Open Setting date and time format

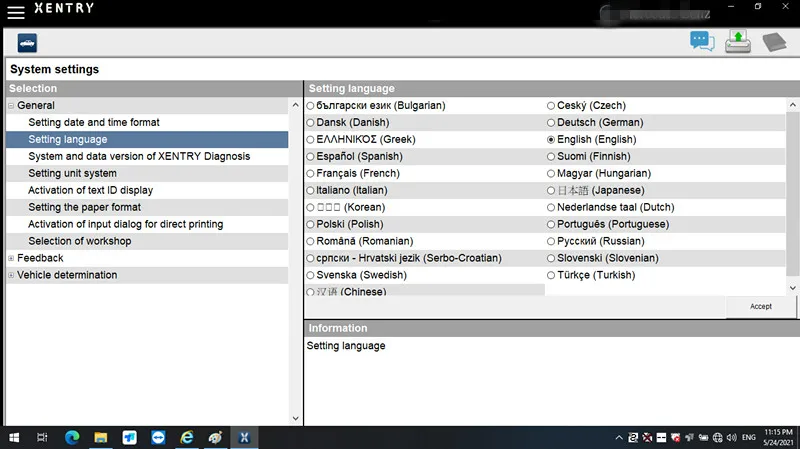tap(94, 122)
